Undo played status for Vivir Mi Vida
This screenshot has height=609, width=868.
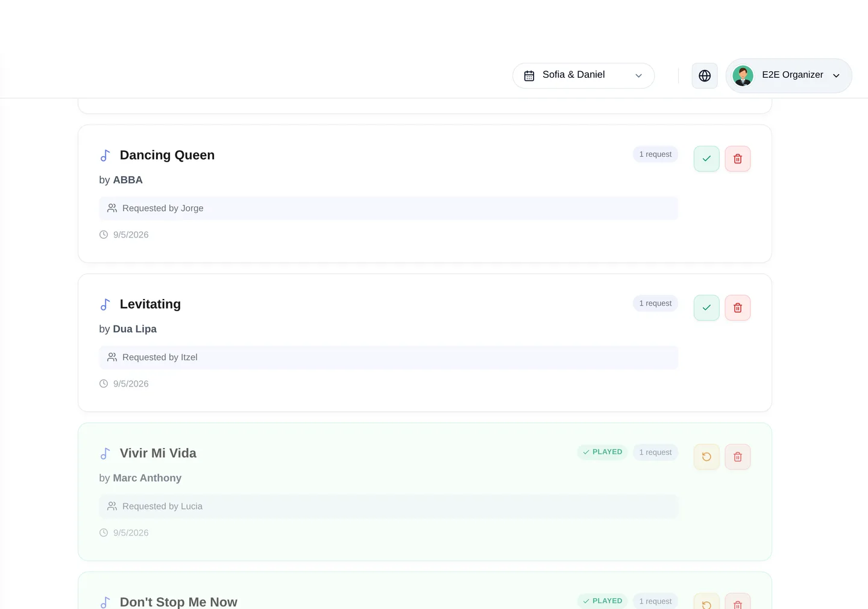click(706, 456)
